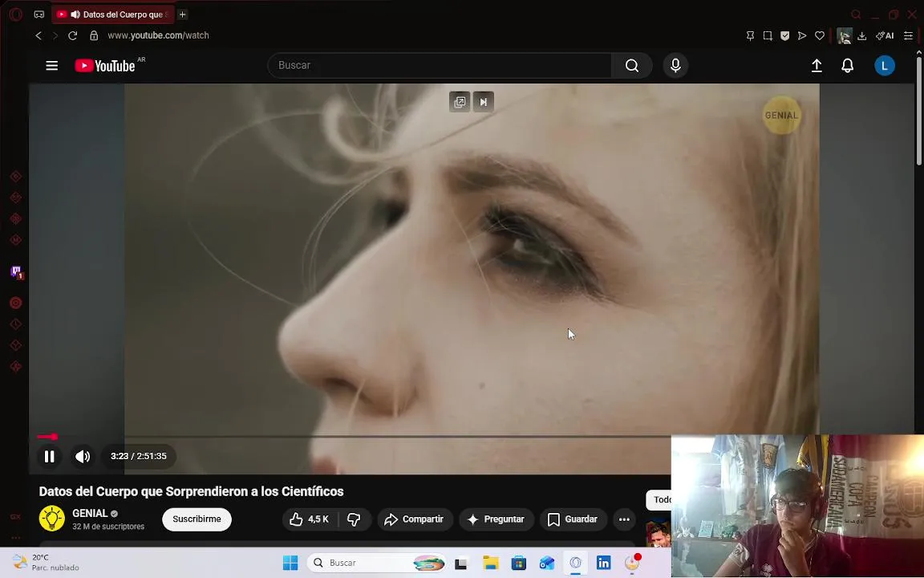The width and height of the screenshot is (924, 578).
Task: Mute the tab via its speaker icon
Action: pos(75,14)
